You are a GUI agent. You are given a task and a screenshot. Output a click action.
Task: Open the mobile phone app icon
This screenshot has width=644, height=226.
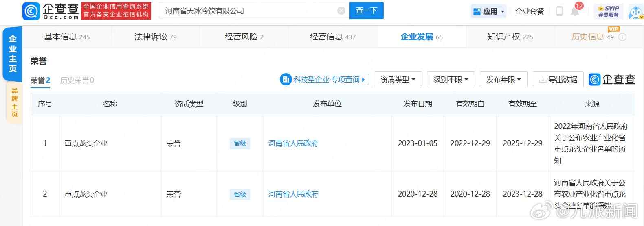coord(559,11)
